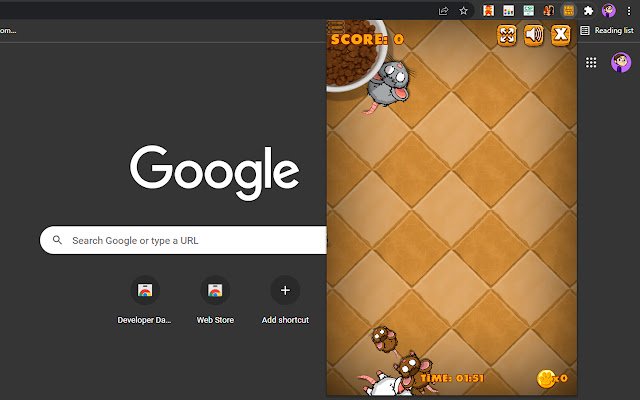Open the Developer Dashboard shortcut
Image resolution: width=640 pixels, height=400 pixels.
point(144,301)
